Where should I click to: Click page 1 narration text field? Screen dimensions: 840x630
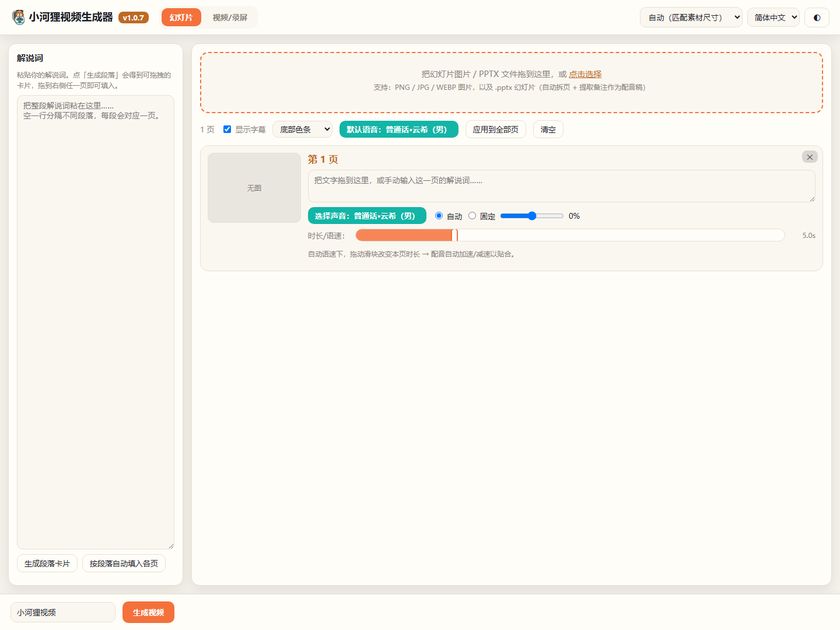561,186
